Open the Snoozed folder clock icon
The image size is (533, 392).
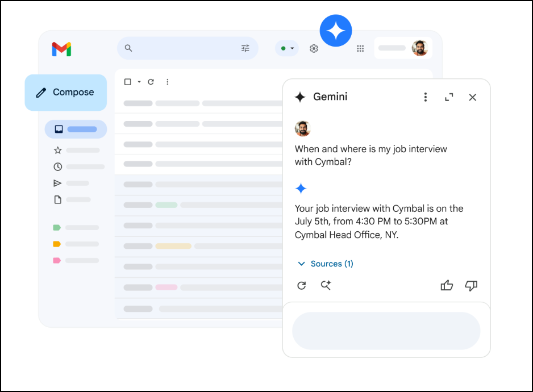58,166
